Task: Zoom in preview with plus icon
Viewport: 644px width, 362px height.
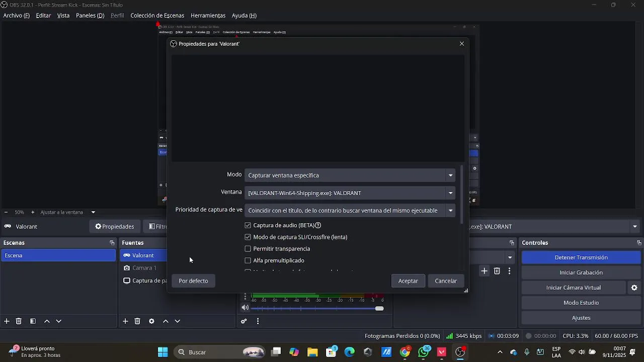Action: pyautogui.click(x=33, y=212)
